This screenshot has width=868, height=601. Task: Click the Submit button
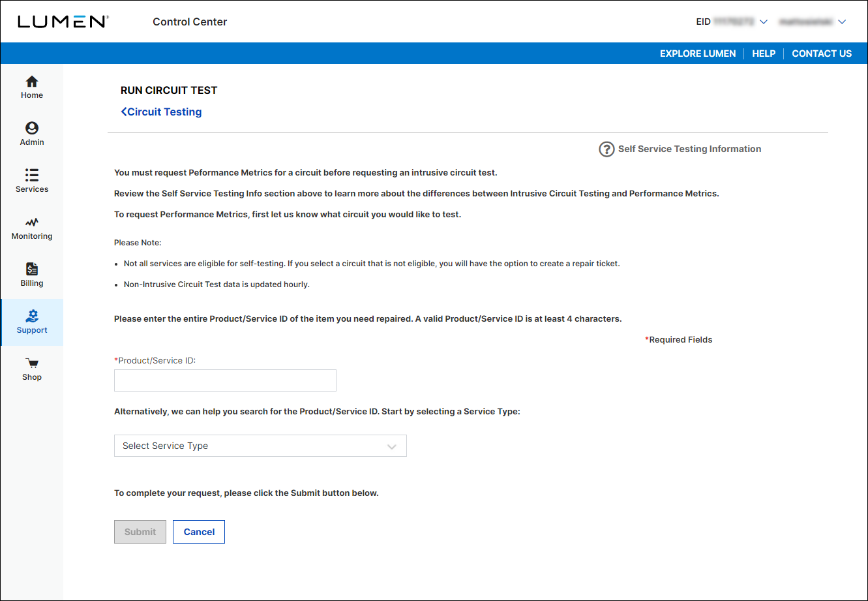[140, 532]
